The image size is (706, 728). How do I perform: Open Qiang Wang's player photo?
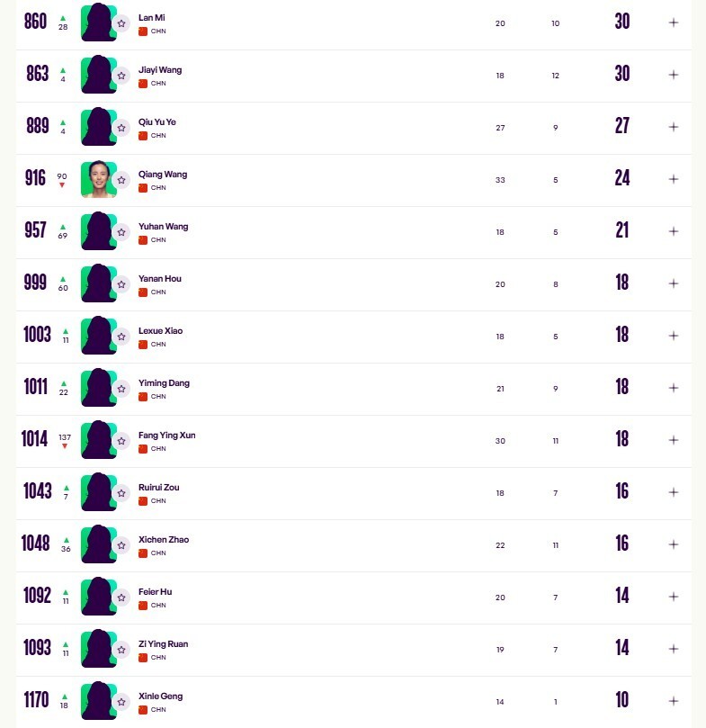(x=97, y=179)
